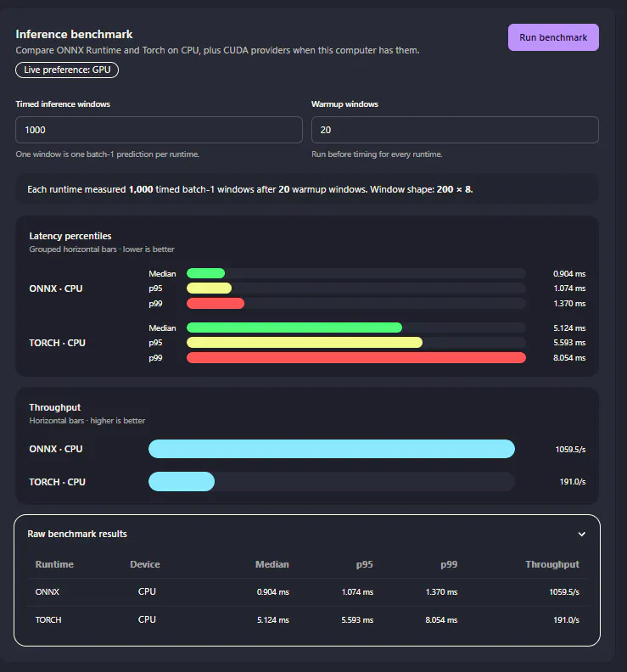627x672 pixels.
Task: Click the 5.593 ms latency chart value
Action: click(x=569, y=343)
